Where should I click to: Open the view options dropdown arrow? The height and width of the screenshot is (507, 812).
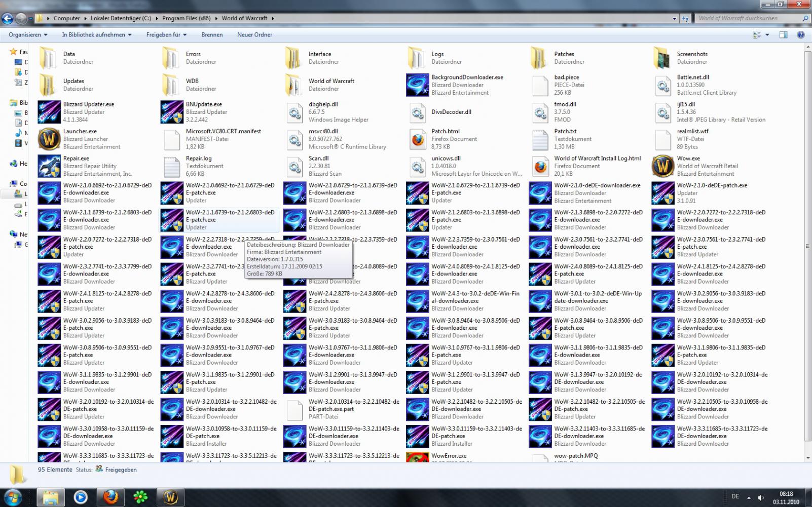tap(767, 34)
